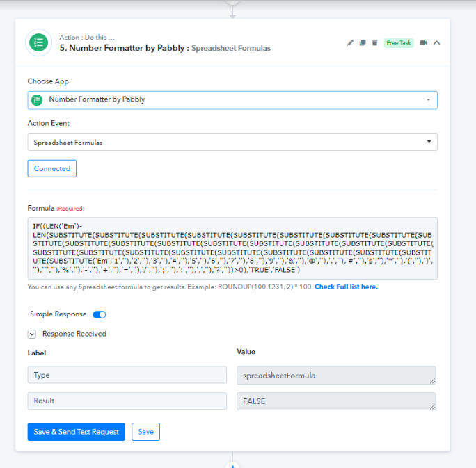Open the Choose App dropdown
This screenshot has width=476, height=468.
point(232,100)
